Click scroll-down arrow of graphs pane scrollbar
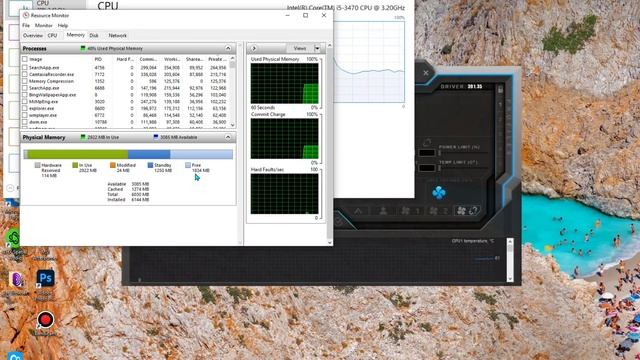 pyautogui.click(x=329, y=242)
